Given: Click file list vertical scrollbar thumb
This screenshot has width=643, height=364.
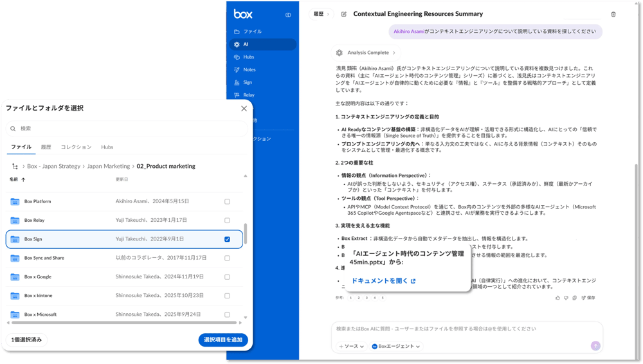Looking at the screenshot, I should [246, 234].
